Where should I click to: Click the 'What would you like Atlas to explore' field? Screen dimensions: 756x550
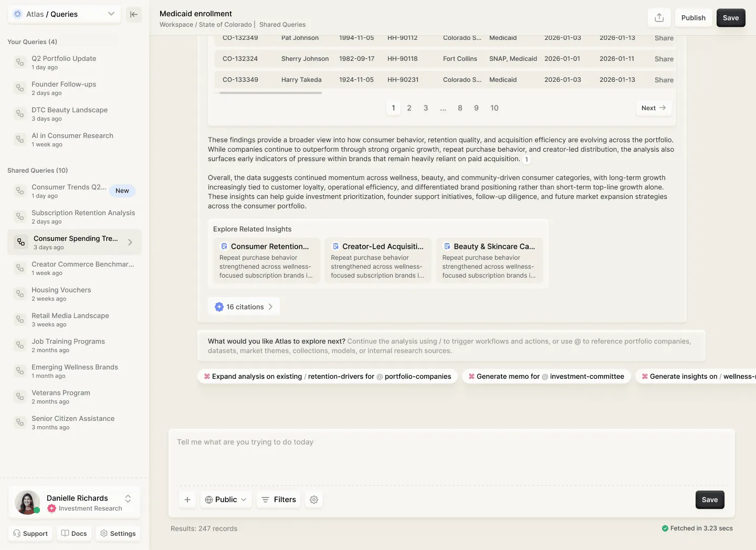[x=451, y=346]
